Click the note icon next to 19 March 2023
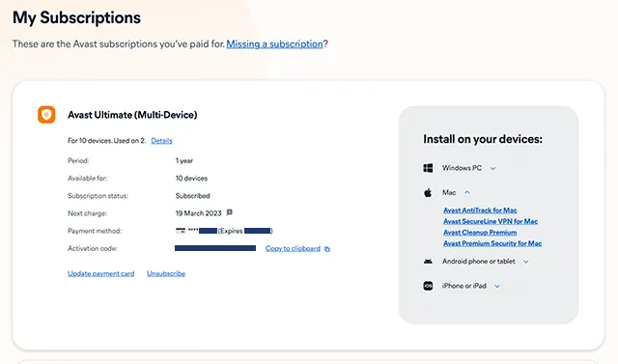The image size is (618, 364). pos(230,212)
